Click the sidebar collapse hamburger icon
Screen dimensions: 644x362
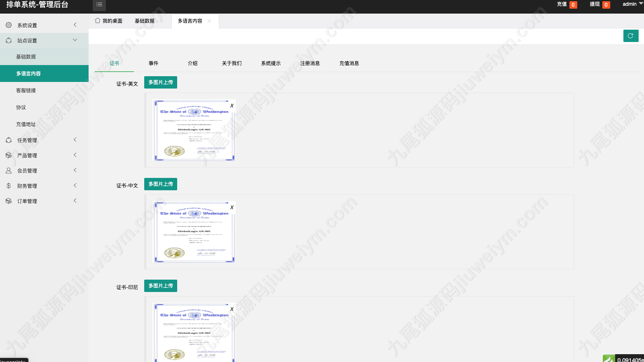click(x=99, y=5)
